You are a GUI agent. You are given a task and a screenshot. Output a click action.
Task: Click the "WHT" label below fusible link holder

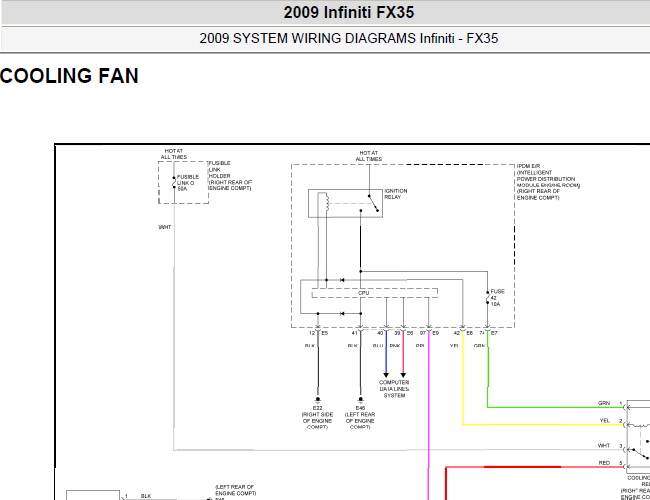[165, 227]
